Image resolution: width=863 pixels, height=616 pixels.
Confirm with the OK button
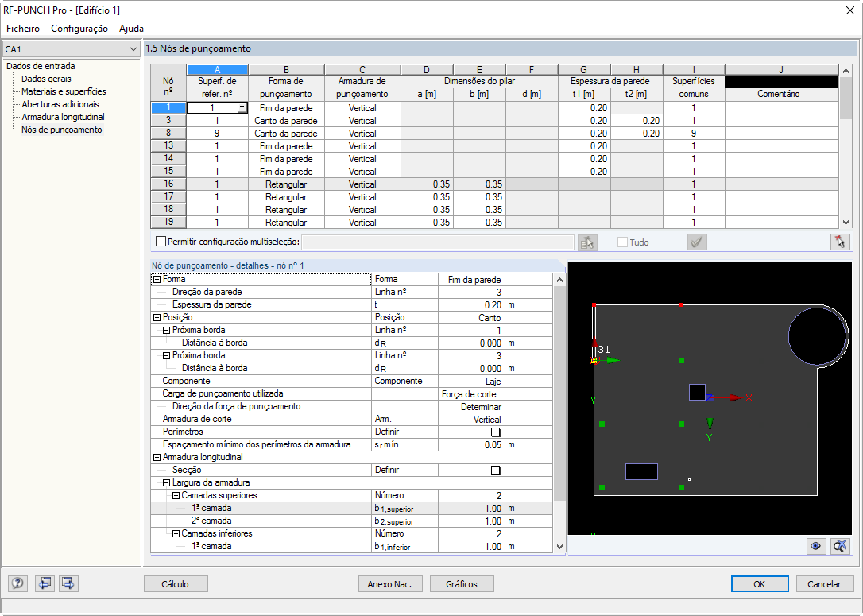click(760, 584)
